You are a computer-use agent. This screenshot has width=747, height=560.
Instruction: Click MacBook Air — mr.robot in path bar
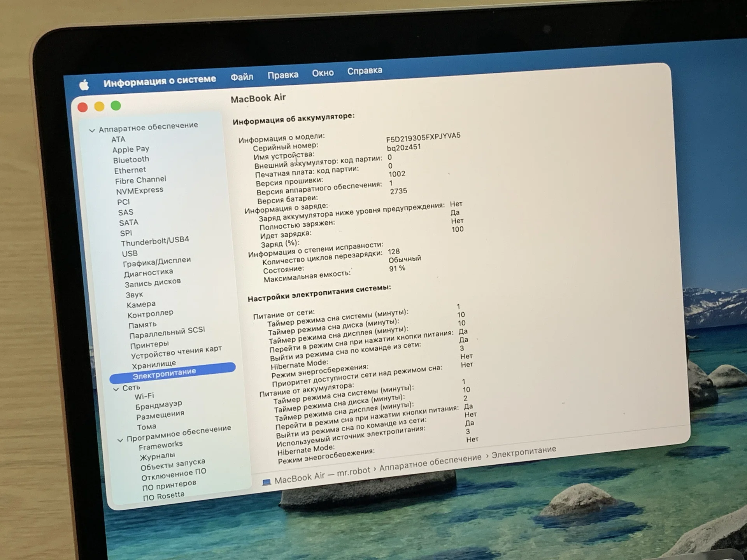click(322, 475)
